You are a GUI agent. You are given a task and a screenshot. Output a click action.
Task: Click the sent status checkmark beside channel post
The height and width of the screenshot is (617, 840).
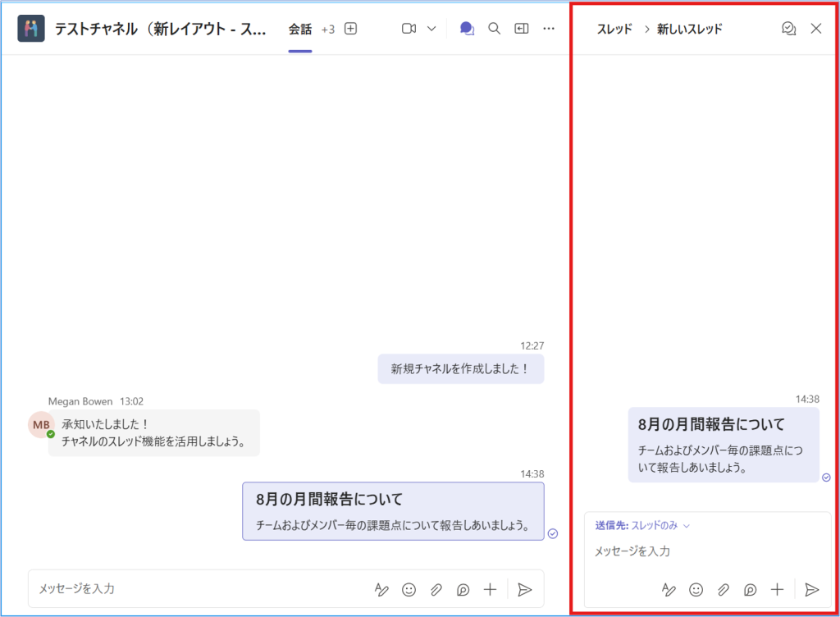[553, 533]
